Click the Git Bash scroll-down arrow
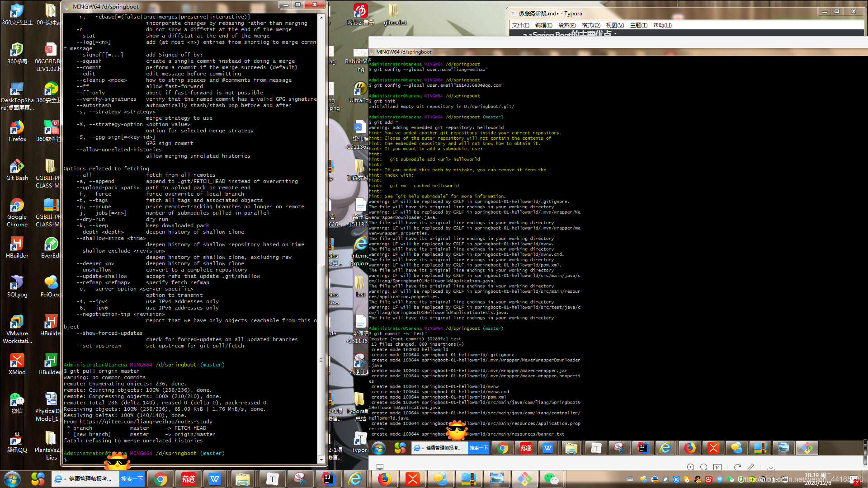The height and width of the screenshot is (488, 868). coord(321,460)
